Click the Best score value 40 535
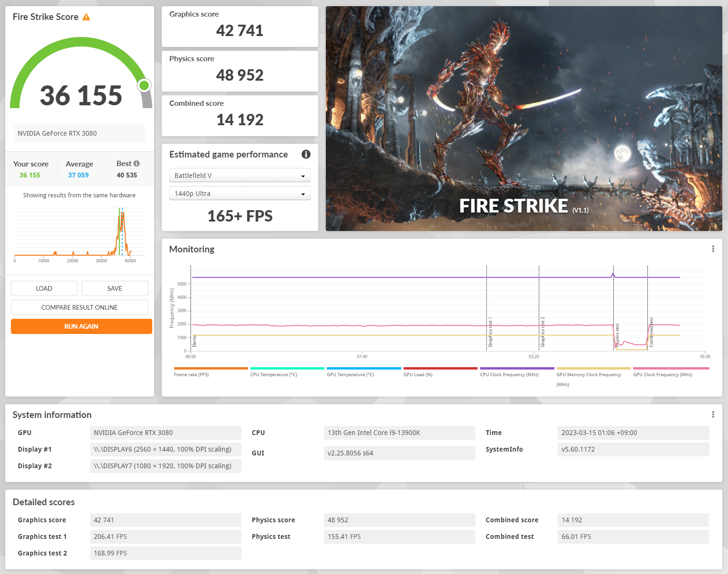728x574 pixels. pos(127,175)
